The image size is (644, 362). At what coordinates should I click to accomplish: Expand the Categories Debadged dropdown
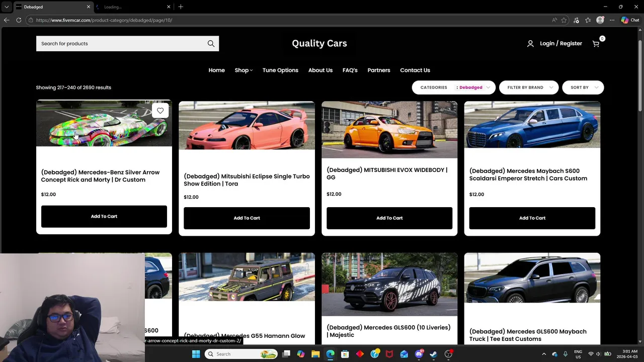pos(454,87)
